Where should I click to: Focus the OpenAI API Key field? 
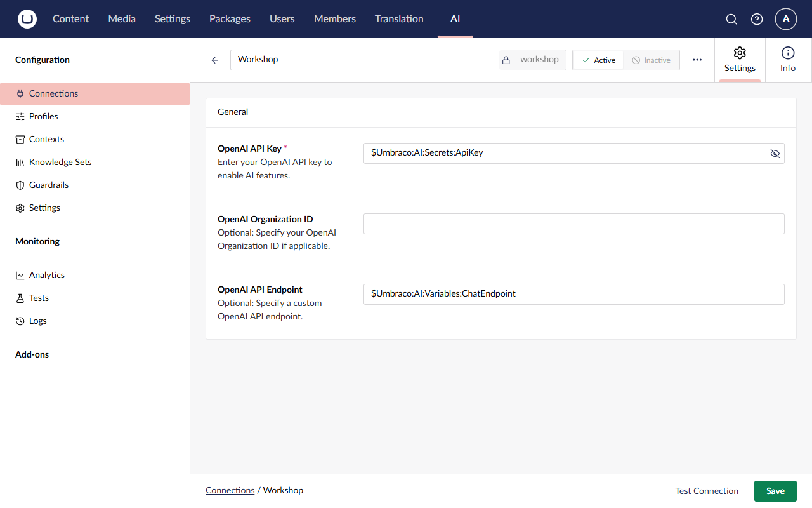tap(566, 153)
